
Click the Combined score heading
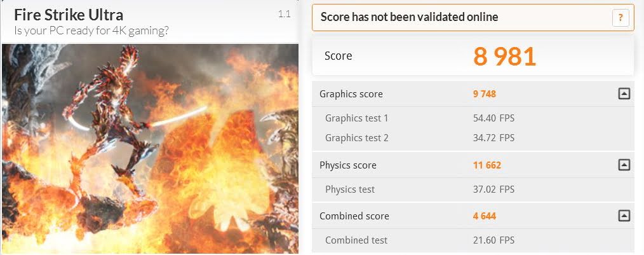point(354,216)
